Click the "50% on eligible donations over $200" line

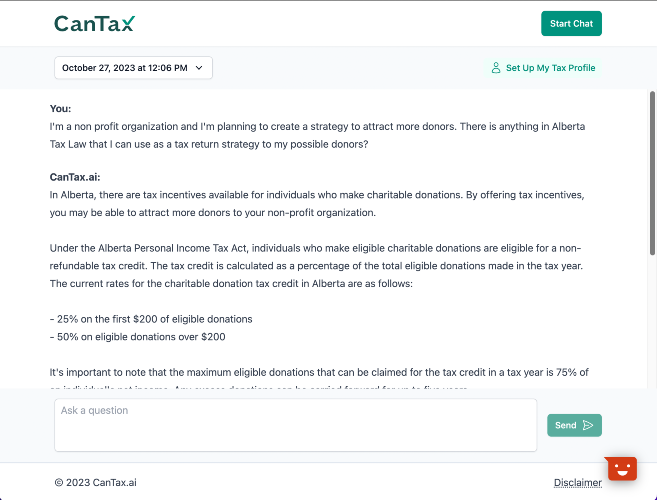coord(137,337)
